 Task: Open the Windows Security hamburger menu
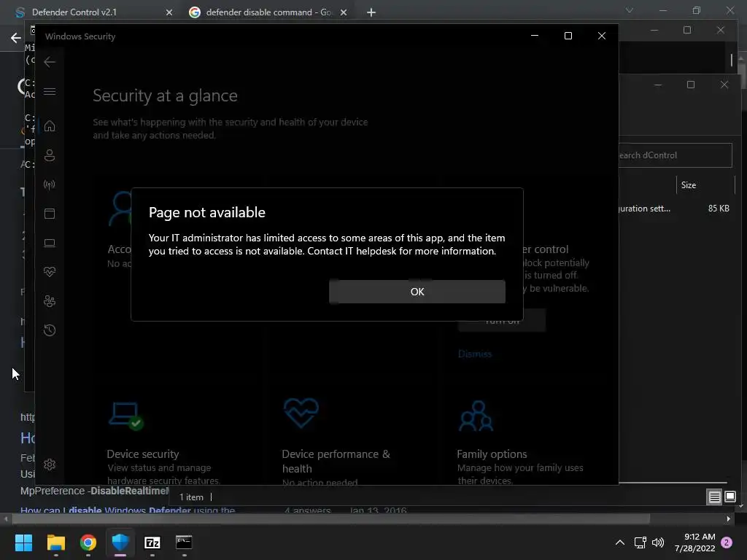coord(50,91)
